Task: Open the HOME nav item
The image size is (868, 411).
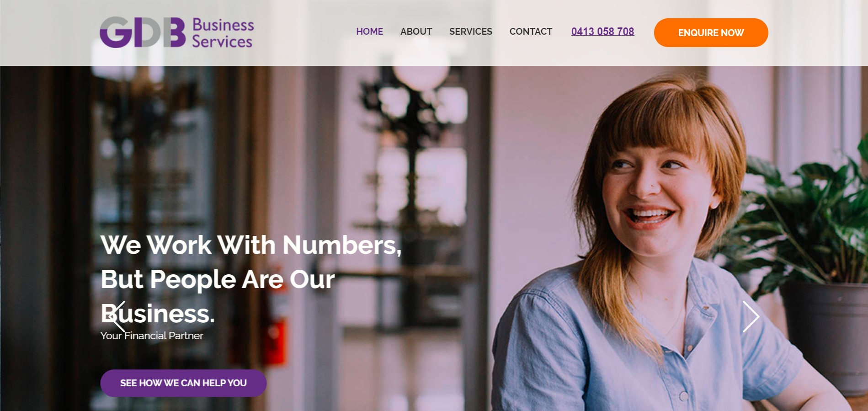Action: click(x=369, y=32)
